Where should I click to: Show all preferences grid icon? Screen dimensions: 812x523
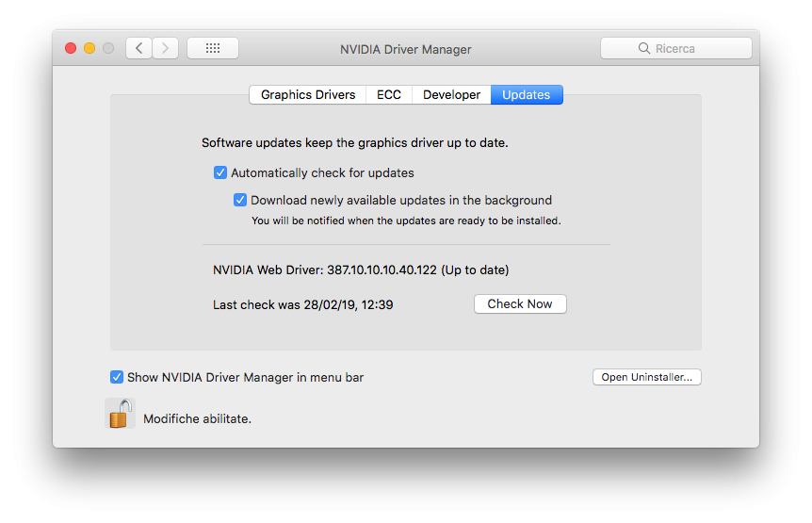213,49
